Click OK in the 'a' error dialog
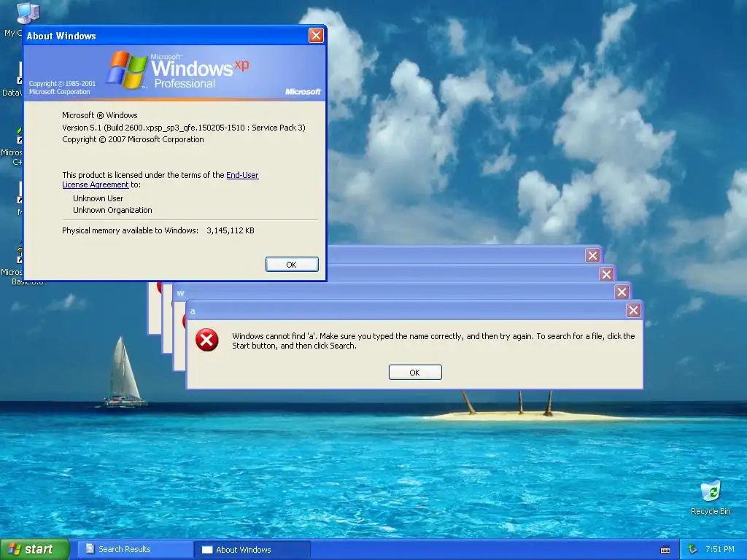 tap(415, 373)
